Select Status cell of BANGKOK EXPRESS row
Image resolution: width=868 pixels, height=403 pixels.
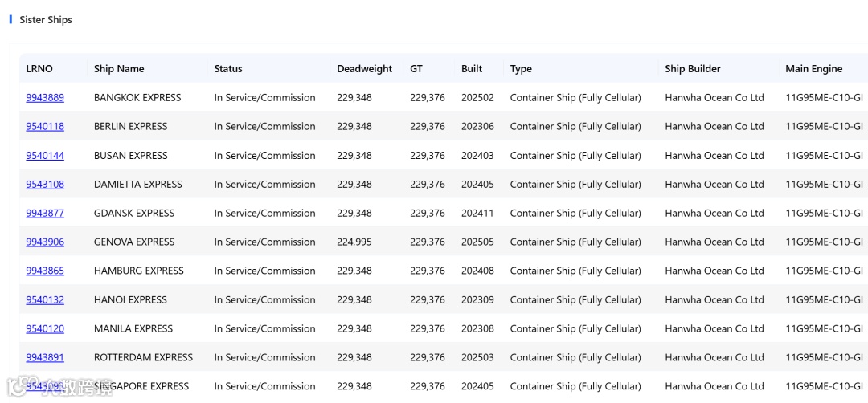264,98
